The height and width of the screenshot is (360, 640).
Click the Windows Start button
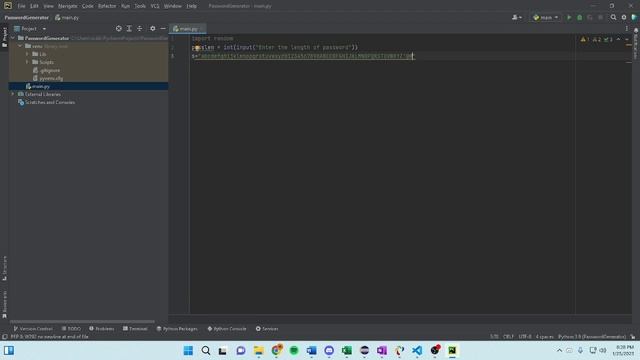[188, 351]
